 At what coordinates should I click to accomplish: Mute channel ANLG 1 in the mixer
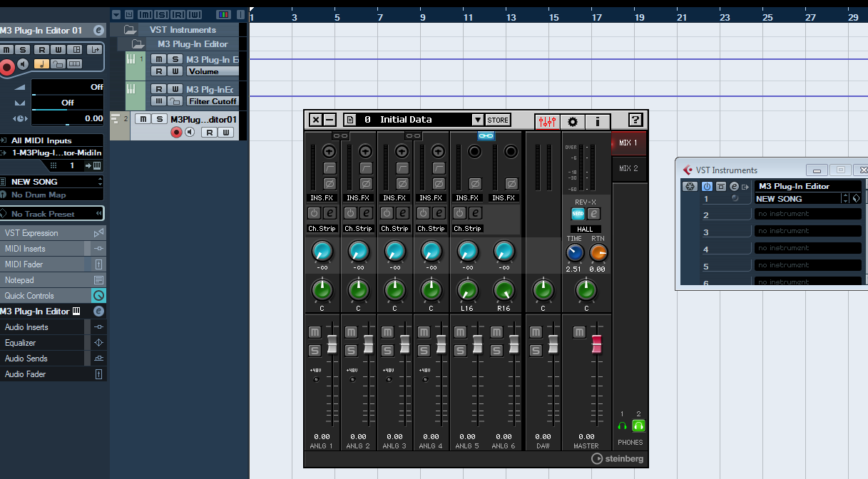coord(315,332)
